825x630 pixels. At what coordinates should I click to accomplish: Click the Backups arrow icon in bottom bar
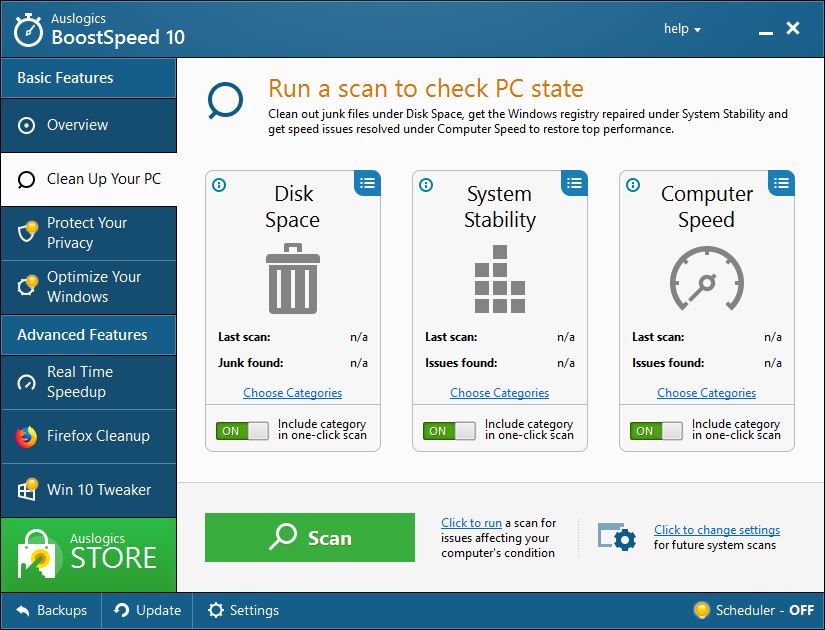(x=23, y=611)
